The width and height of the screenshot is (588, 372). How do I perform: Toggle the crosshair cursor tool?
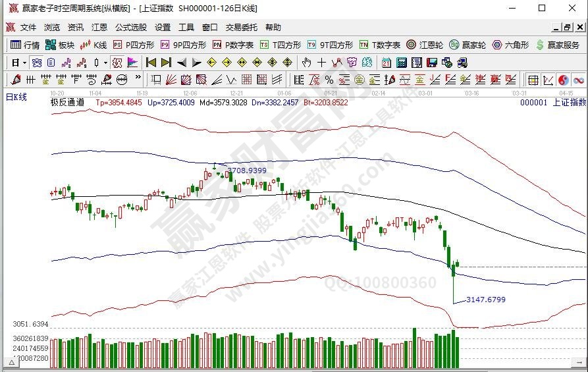(x=321, y=63)
